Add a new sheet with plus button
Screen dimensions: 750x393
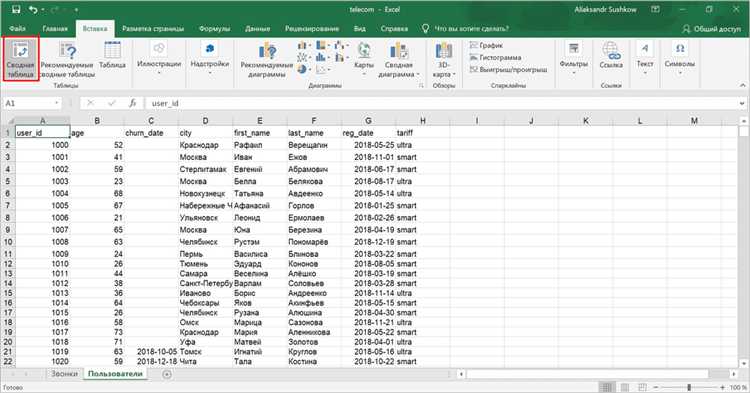(166, 374)
